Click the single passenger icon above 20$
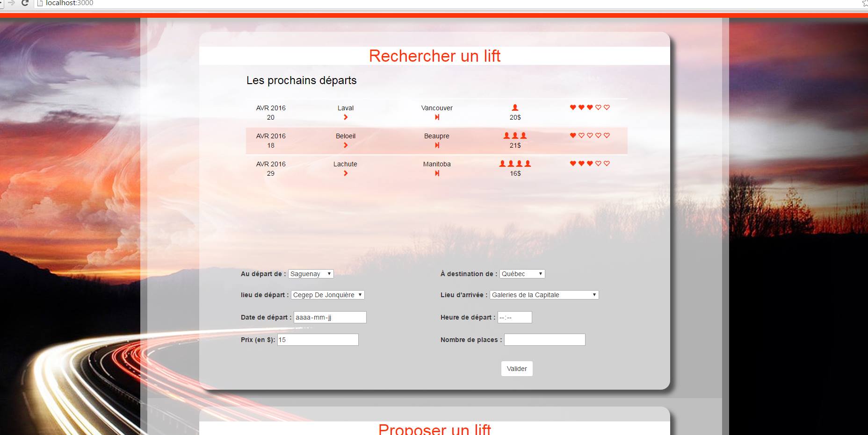 [515, 107]
